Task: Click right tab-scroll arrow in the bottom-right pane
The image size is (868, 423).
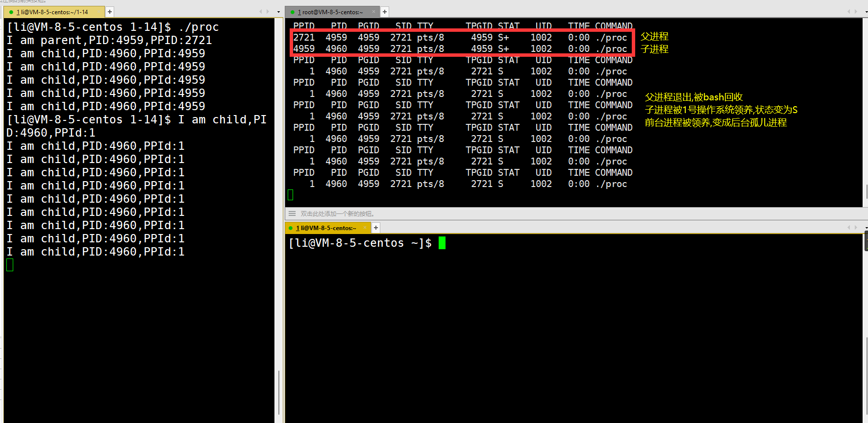Action: 856,228
